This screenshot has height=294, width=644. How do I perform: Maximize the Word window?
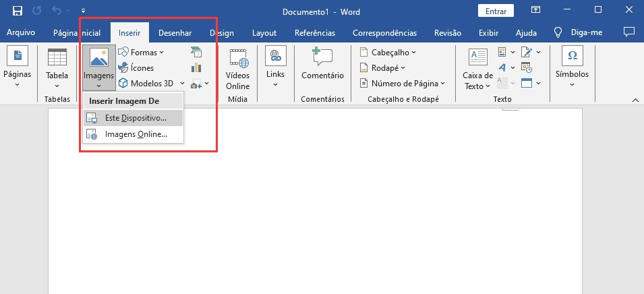pyautogui.click(x=598, y=10)
